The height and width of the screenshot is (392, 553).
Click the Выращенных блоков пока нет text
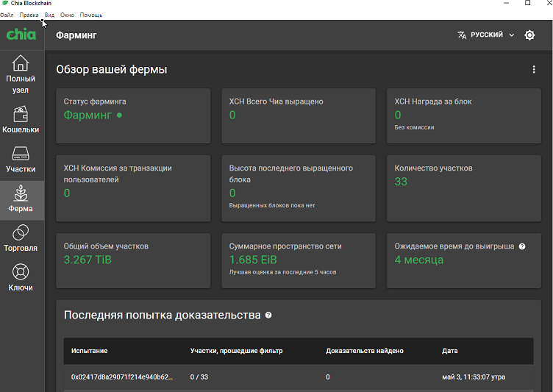[x=272, y=205]
